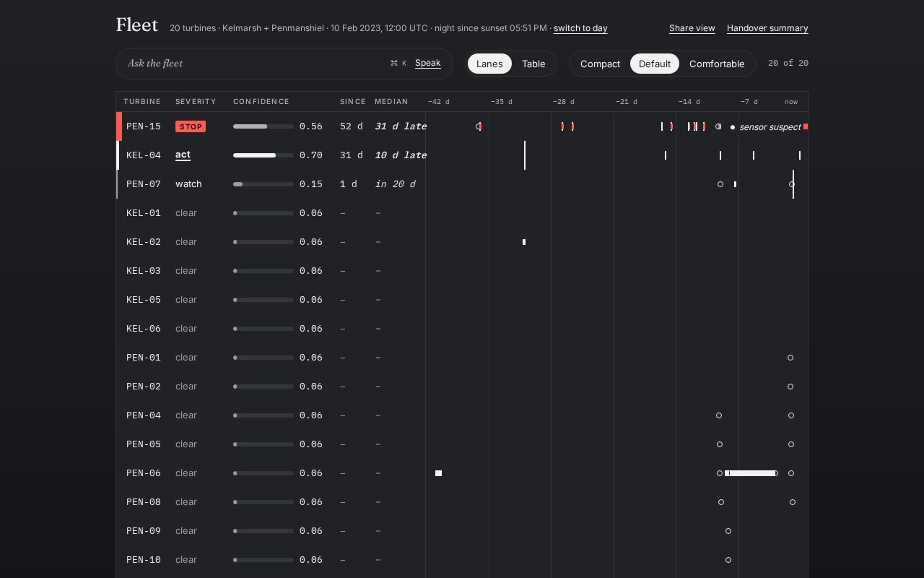Screen dimensions: 924x578
Task: Click the Since column header
Action: coord(353,102)
